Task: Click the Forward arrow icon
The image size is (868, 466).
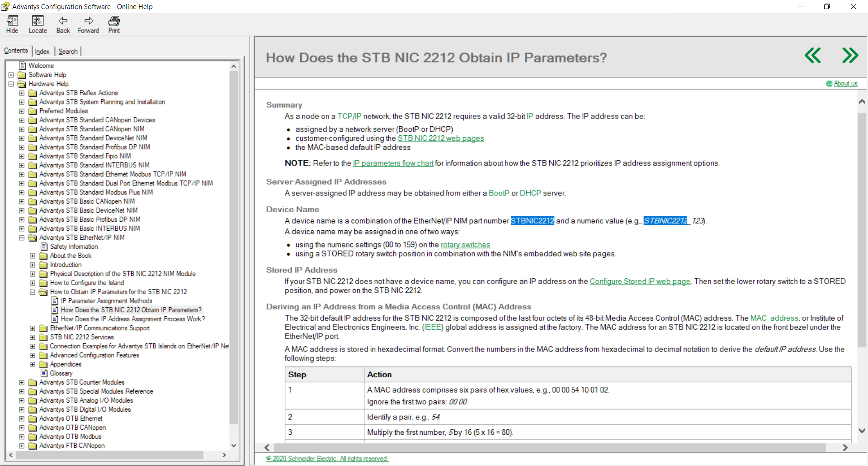Action: tap(89, 21)
